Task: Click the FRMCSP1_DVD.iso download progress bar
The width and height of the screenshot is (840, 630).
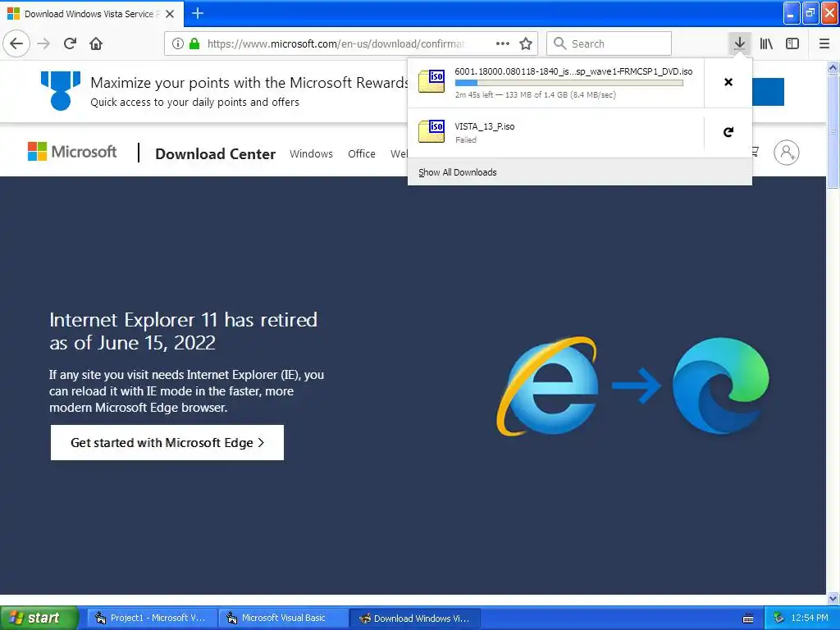Action: (569, 83)
